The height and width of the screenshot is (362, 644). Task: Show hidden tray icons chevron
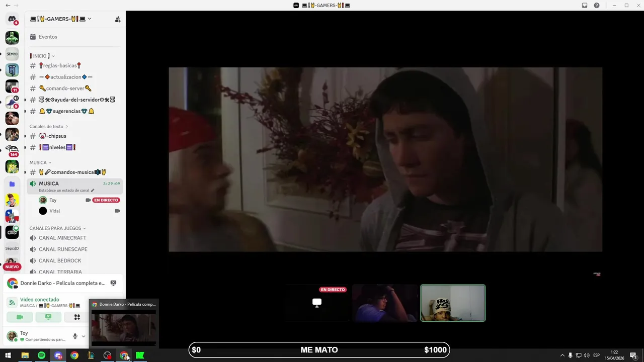click(562, 355)
